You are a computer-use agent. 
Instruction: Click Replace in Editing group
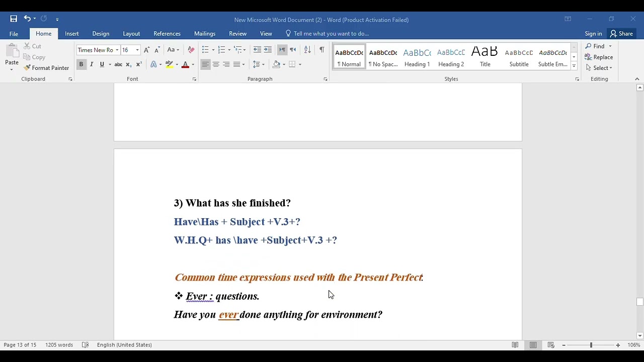click(599, 57)
